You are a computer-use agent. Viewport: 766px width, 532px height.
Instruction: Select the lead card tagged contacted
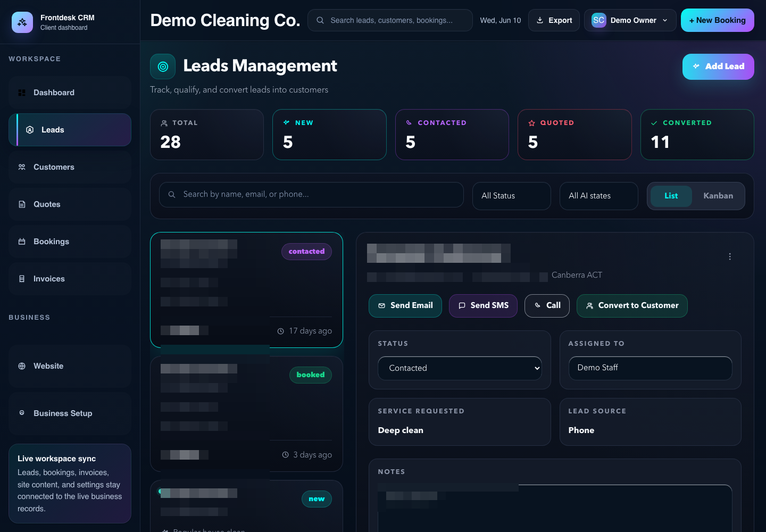(246, 290)
